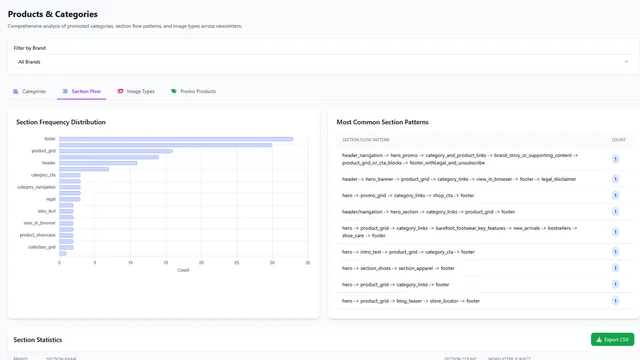Click the Section Flow tab icon

pos(65,91)
